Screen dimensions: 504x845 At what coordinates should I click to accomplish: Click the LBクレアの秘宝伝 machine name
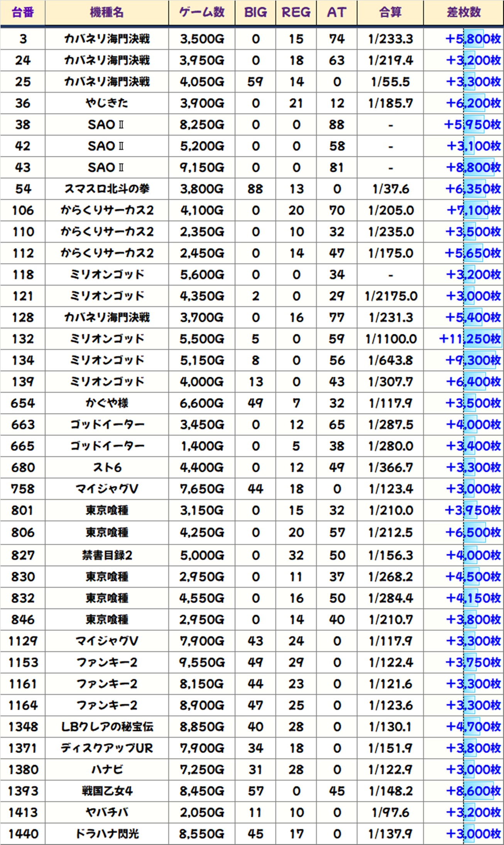107,726
